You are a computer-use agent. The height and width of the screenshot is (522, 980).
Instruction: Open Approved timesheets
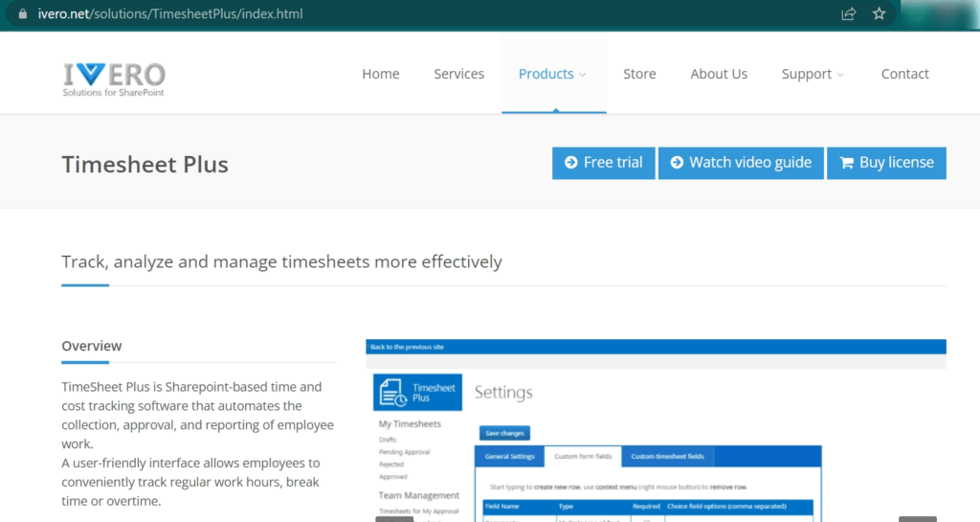(x=393, y=477)
